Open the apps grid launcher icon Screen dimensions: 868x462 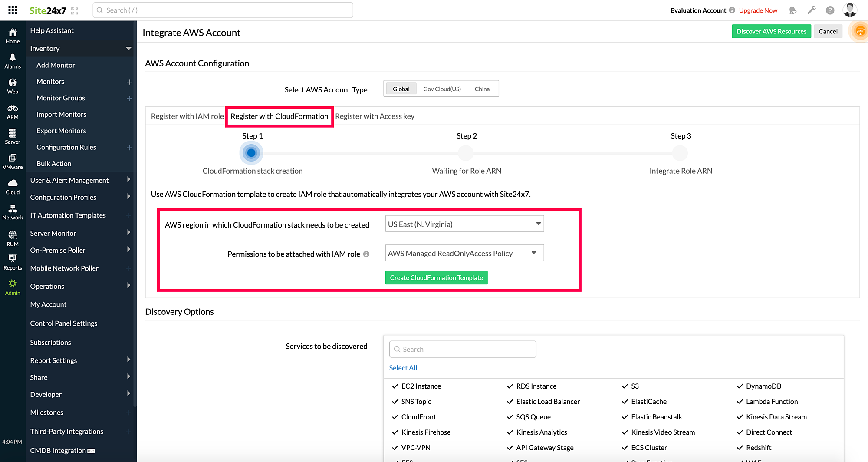pos(13,10)
